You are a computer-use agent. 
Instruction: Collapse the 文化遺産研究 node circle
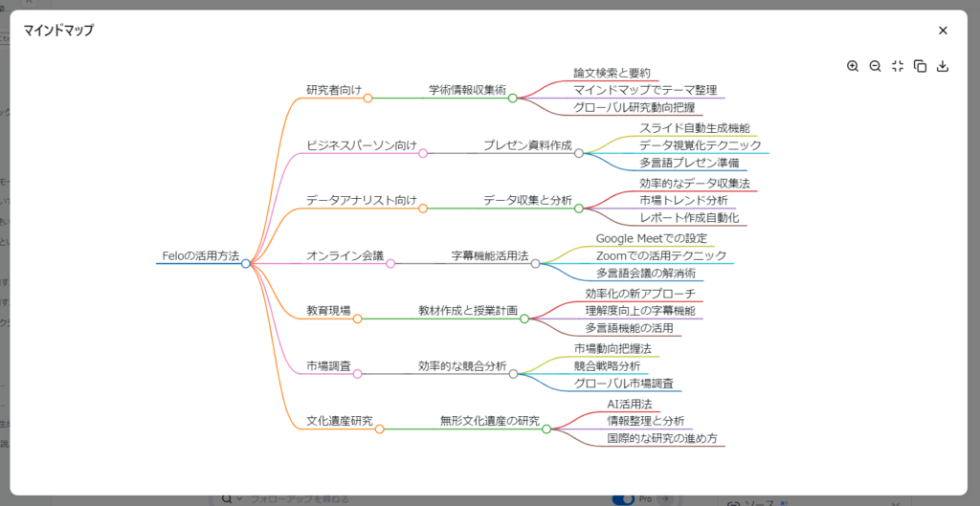tap(379, 429)
